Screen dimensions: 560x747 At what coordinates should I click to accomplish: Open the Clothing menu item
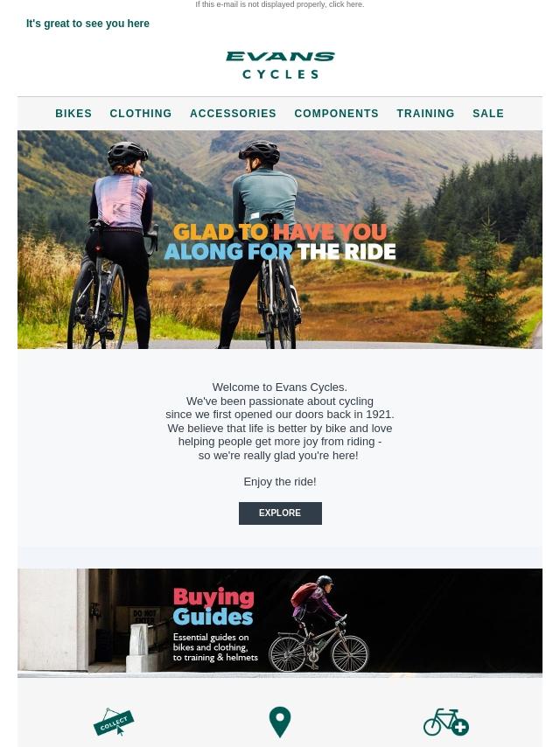click(141, 114)
